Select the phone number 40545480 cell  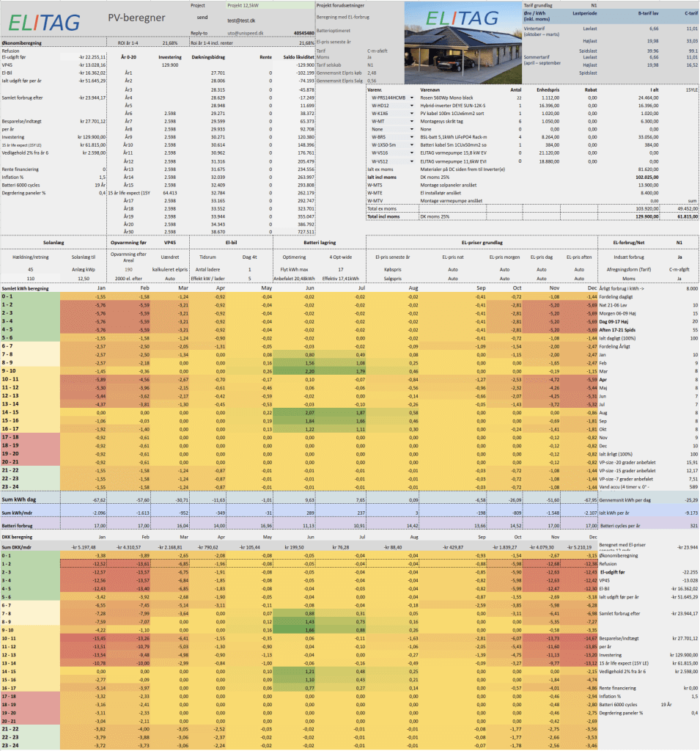pos(303,33)
